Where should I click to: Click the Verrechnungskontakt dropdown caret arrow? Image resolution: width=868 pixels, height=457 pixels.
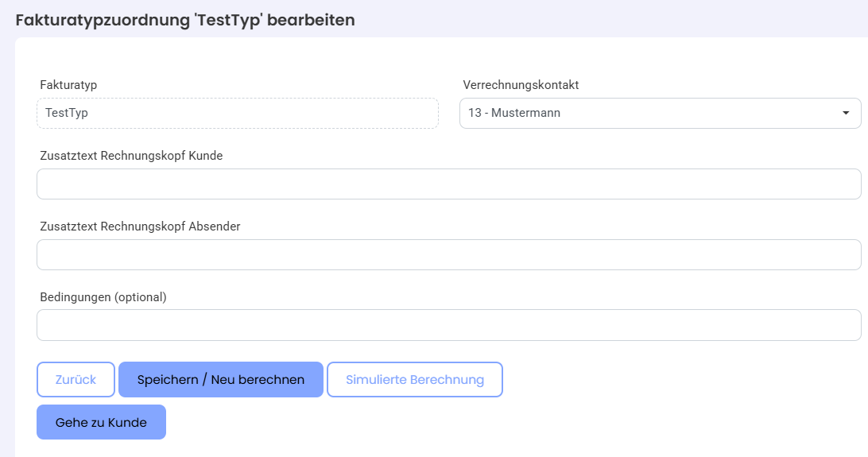click(x=845, y=113)
